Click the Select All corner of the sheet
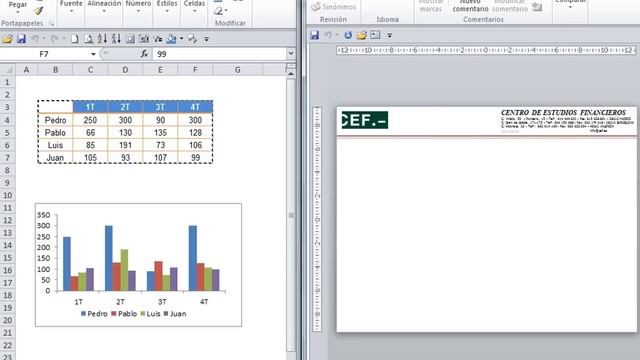The height and width of the screenshot is (360, 640). click(8, 70)
